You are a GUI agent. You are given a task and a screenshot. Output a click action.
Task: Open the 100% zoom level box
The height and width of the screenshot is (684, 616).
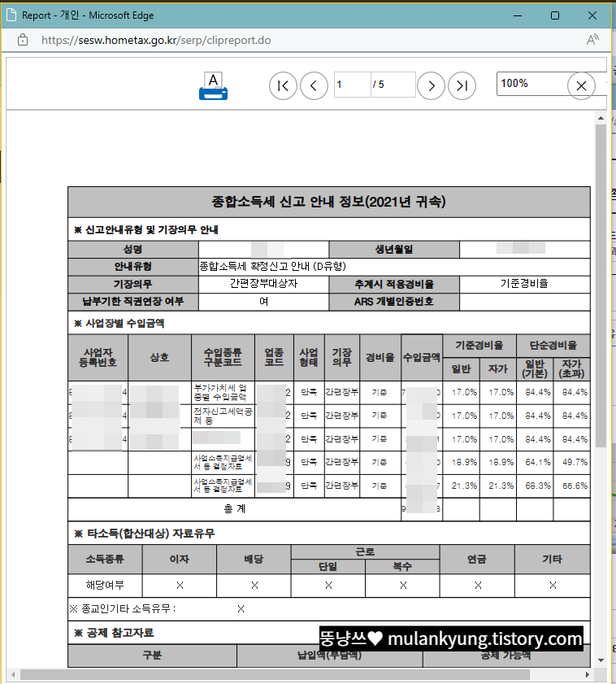(531, 84)
